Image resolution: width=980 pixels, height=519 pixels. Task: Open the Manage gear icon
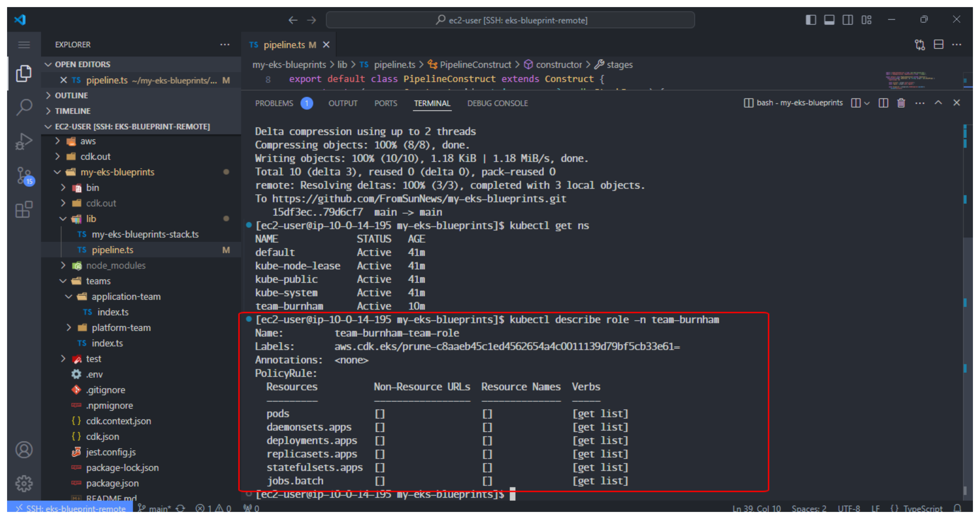pyautogui.click(x=24, y=483)
